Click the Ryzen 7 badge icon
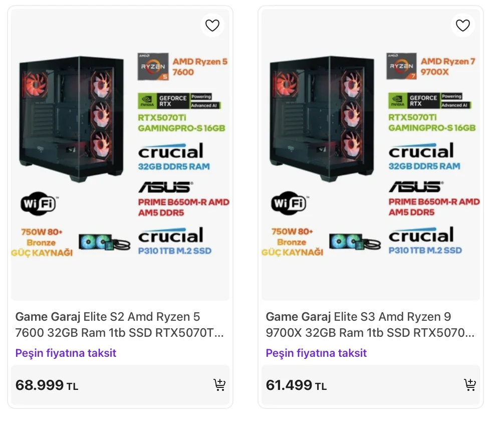This screenshot has width=504, height=431. [x=402, y=66]
